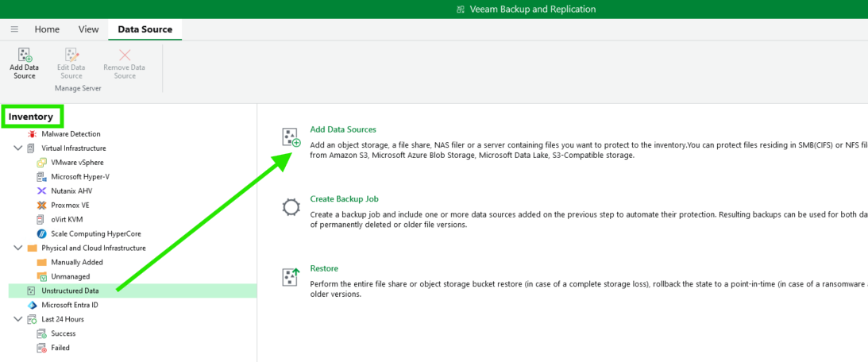Viewport: 868px width, 362px height.
Task: Select the Failed item under Last 24 Hours
Action: pos(60,348)
